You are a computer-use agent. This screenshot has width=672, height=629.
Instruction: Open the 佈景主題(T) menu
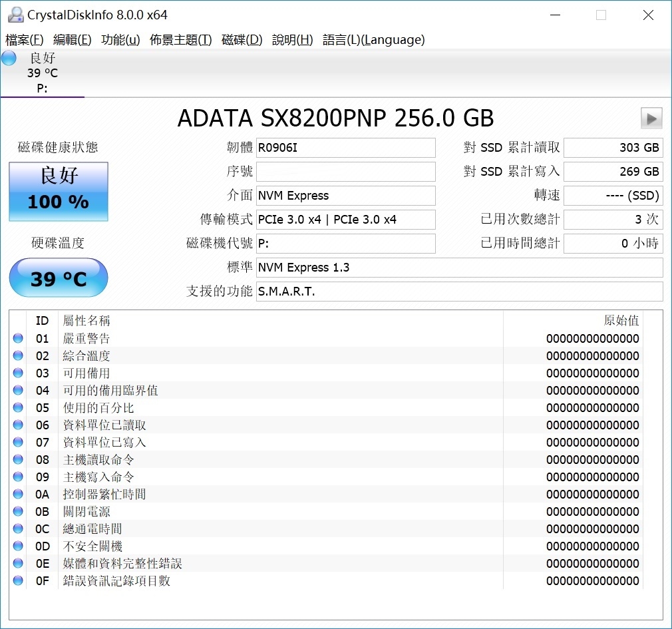point(181,40)
